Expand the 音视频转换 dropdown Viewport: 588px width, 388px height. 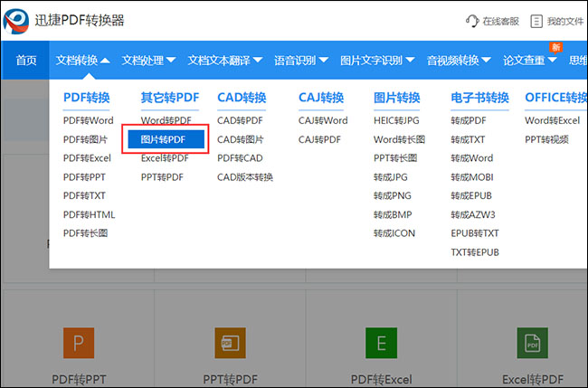(x=459, y=60)
